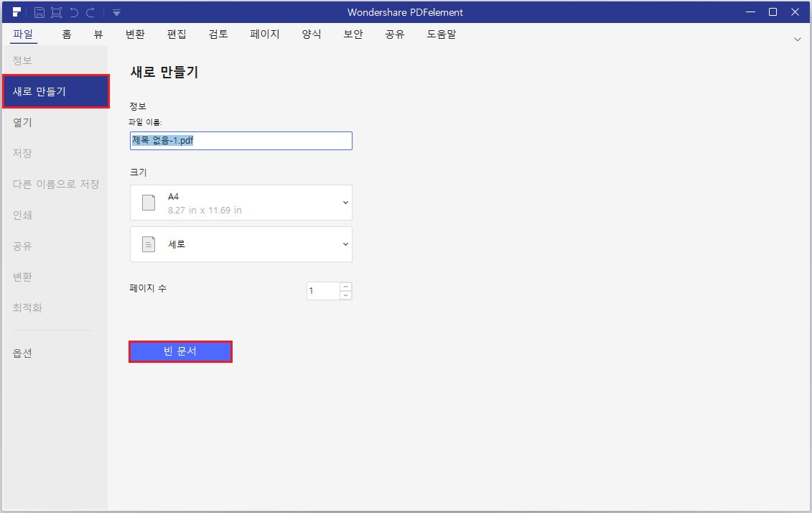Click the 파일 이름 text field
Image resolution: width=812 pixels, height=513 pixels.
[x=241, y=141]
